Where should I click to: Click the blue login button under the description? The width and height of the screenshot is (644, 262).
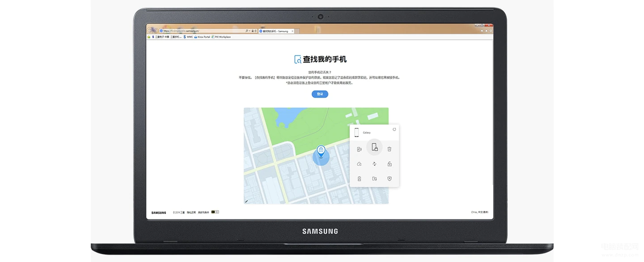pos(320,94)
